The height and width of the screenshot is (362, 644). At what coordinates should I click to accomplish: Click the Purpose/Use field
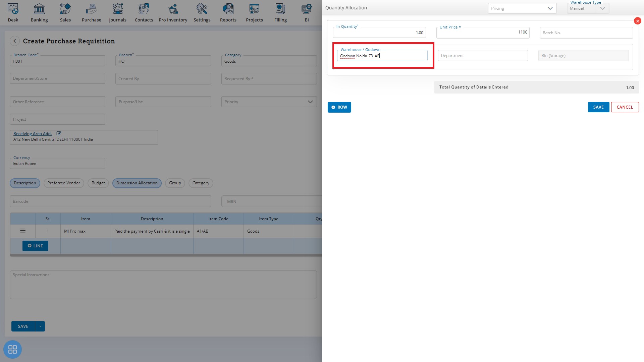(x=163, y=102)
